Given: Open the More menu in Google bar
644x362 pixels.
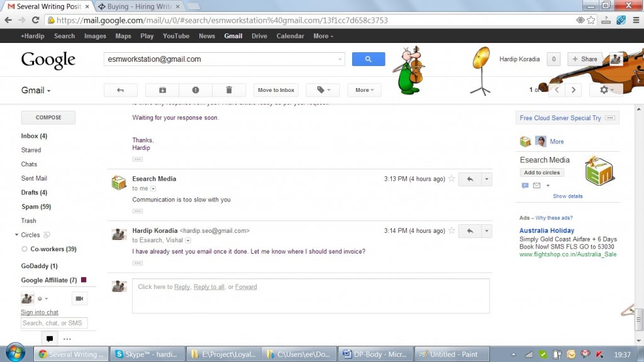Looking at the screenshot, I should coord(323,37).
